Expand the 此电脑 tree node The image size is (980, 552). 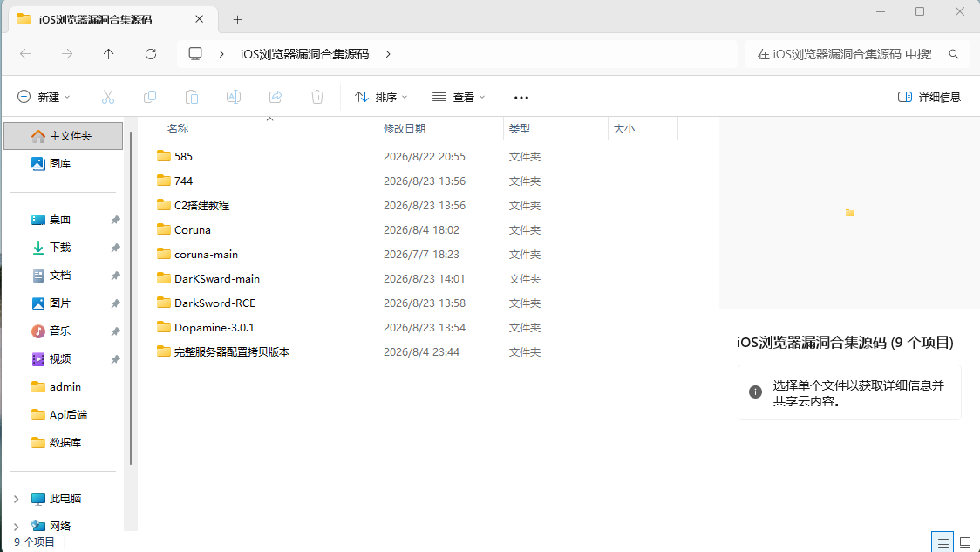[x=17, y=499]
